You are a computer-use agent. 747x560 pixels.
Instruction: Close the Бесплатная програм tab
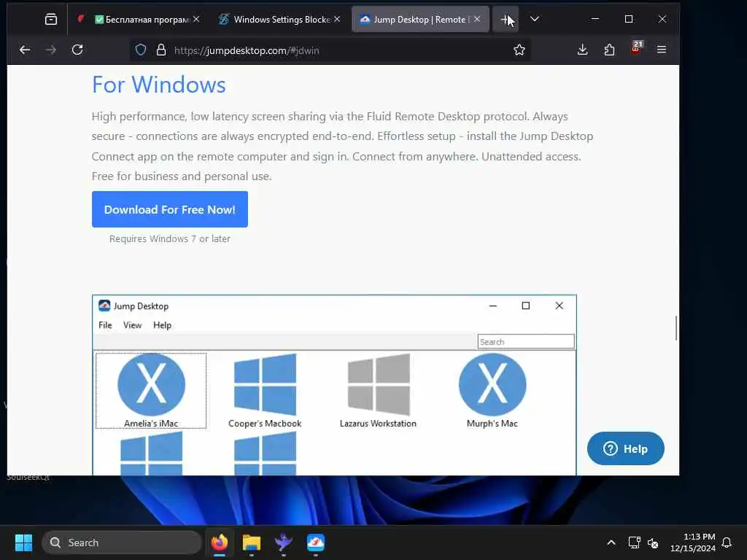click(196, 19)
